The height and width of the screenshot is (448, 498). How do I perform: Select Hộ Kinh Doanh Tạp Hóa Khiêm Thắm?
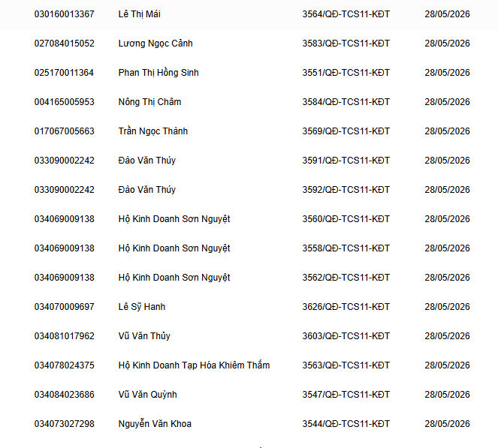coord(194,365)
